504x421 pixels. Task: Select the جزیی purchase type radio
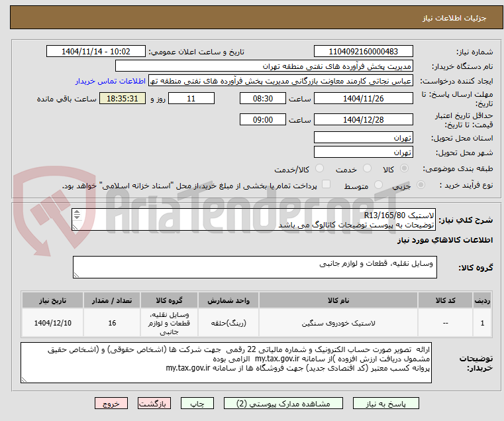coord(421,185)
